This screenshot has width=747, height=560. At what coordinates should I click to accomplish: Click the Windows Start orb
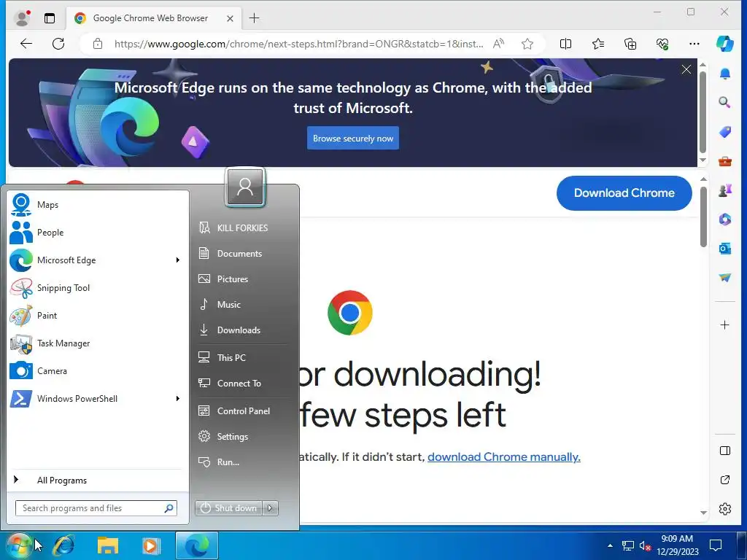click(x=18, y=545)
